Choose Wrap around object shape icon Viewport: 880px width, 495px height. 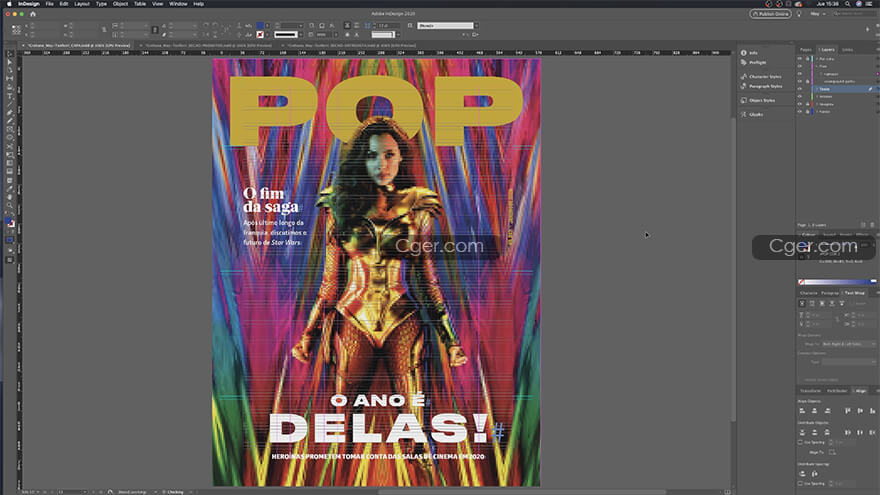click(x=822, y=304)
